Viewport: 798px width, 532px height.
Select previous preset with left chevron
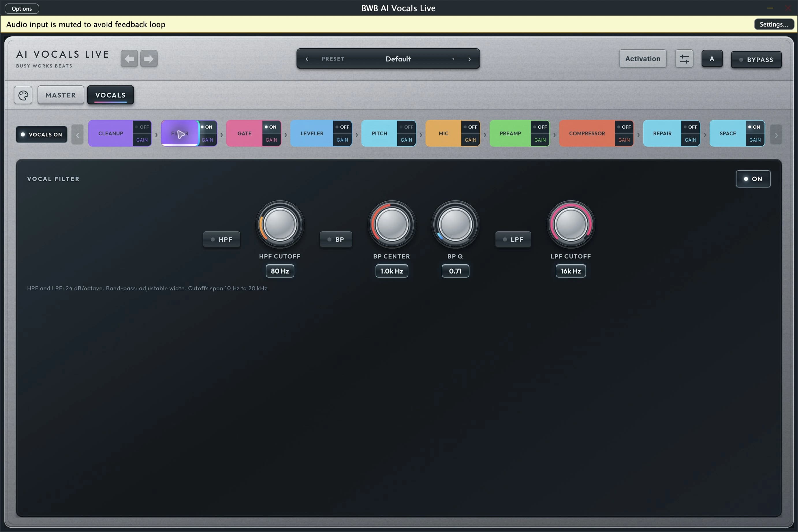pyautogui.click(x=307, y=59)
